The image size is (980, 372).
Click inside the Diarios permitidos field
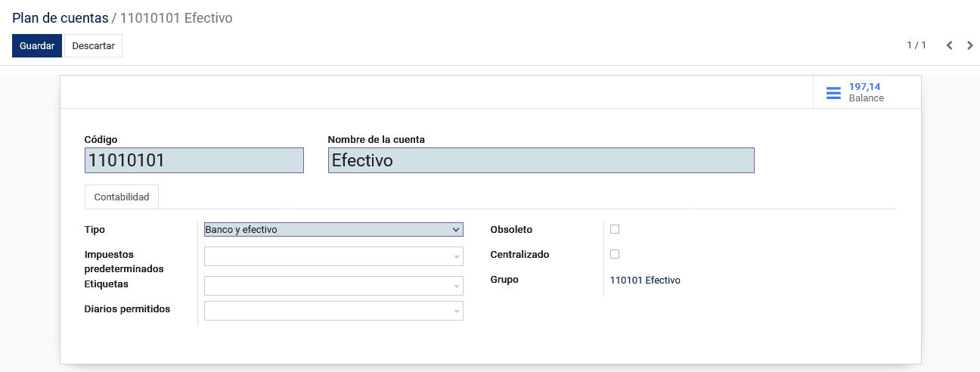[328, 311]
